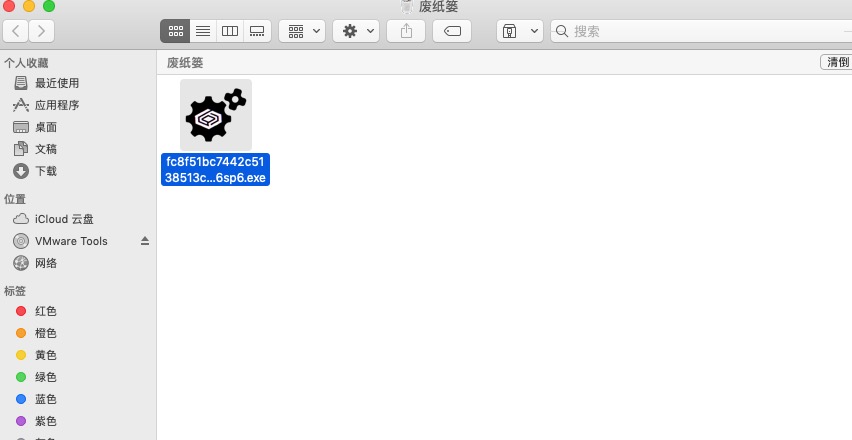Image resolution: width=852 pixels, height=440 pixels.
Task: Go back with the left arrow button
Action: click(x=16, y=31)
